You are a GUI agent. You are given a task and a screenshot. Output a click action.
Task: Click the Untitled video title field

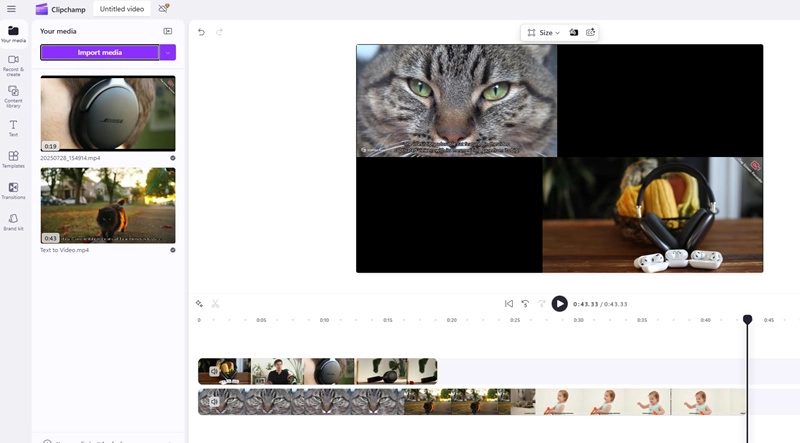[122, 9]
